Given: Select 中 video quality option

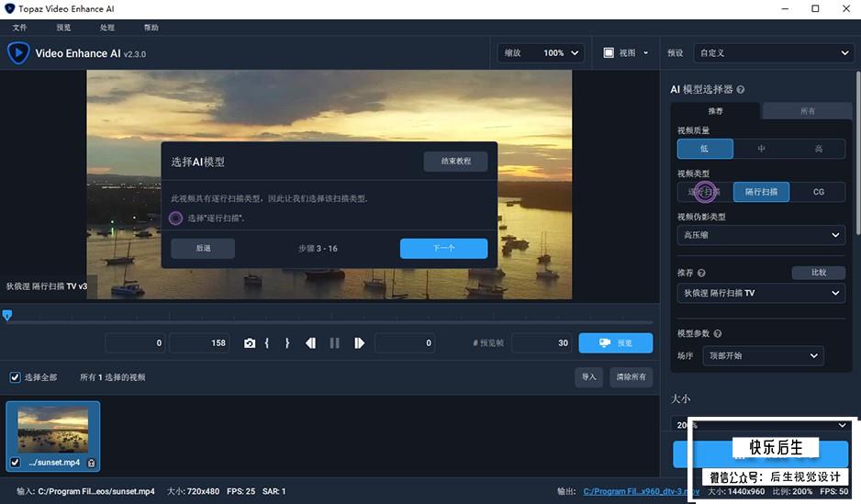Looking at the screenshot, I should (x=761, y=149).
